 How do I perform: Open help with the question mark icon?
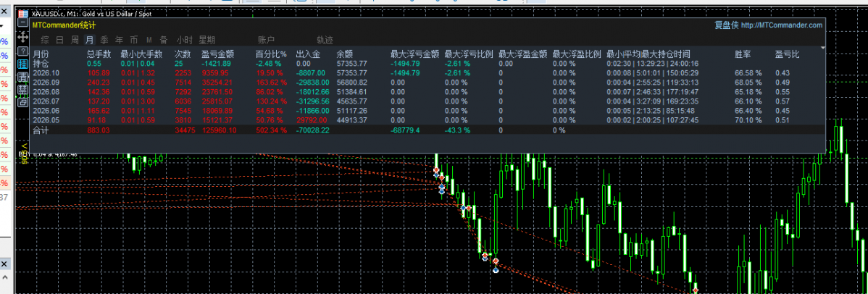click(22, 51)
